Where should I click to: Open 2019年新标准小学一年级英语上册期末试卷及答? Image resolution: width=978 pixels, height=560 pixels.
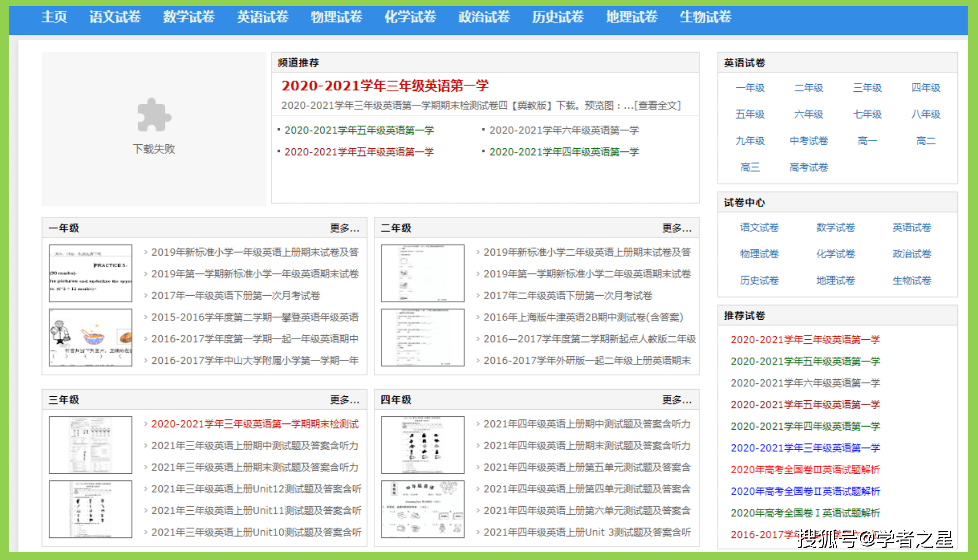pyautogui.click(x=255, y=252)
